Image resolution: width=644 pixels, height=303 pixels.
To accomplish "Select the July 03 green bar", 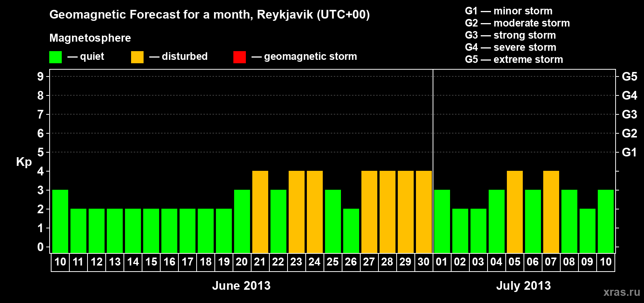I will click(478, 231).
